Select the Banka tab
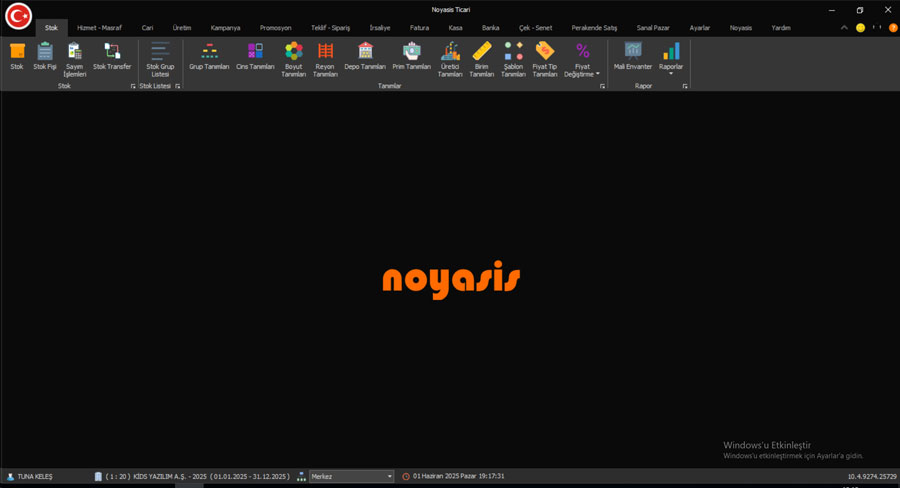The image size is (900, 488). 491,28
